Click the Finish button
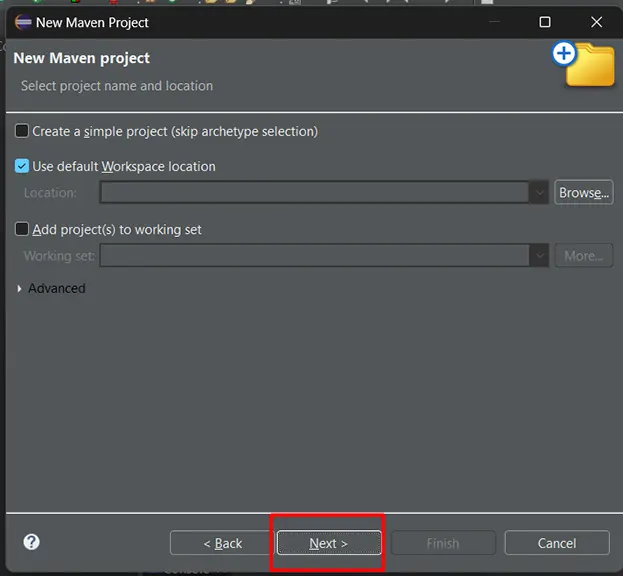This screenshot has width=623, height=576. [x=443, y=543]
